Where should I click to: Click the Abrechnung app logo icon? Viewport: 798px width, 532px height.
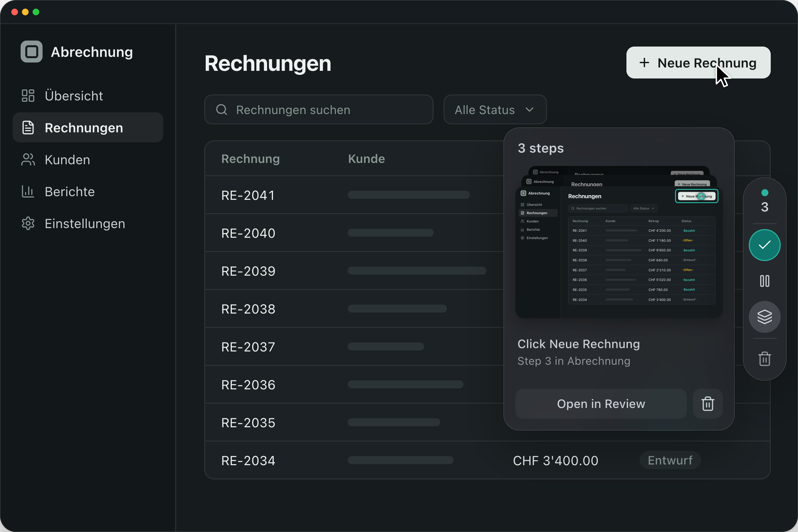point(32,52)
